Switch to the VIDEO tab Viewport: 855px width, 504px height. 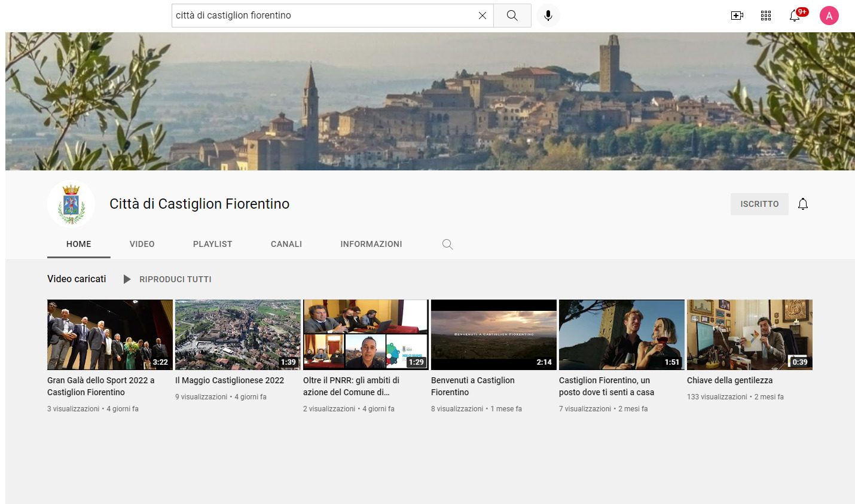(142, 244)
